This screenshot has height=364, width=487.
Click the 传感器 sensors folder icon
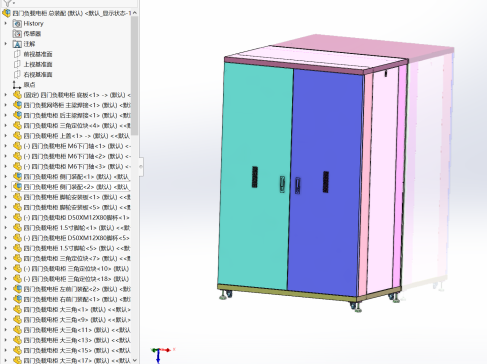coord(17,34)
